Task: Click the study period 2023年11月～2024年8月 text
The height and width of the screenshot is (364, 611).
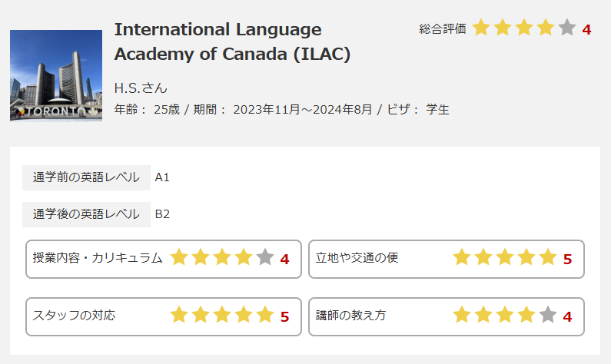Action: (303, 109)
